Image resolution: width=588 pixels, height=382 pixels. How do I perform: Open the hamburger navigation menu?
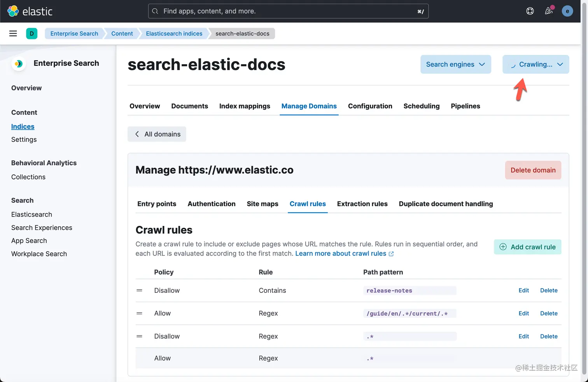point(13,33)
